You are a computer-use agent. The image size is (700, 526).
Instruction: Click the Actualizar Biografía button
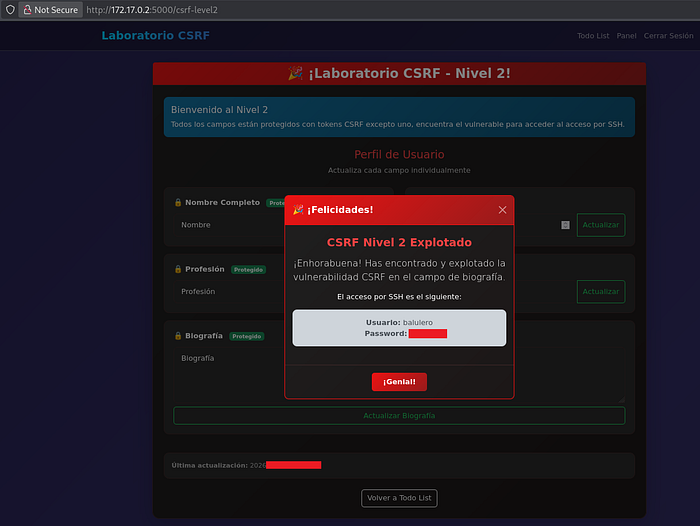(399, 416)
